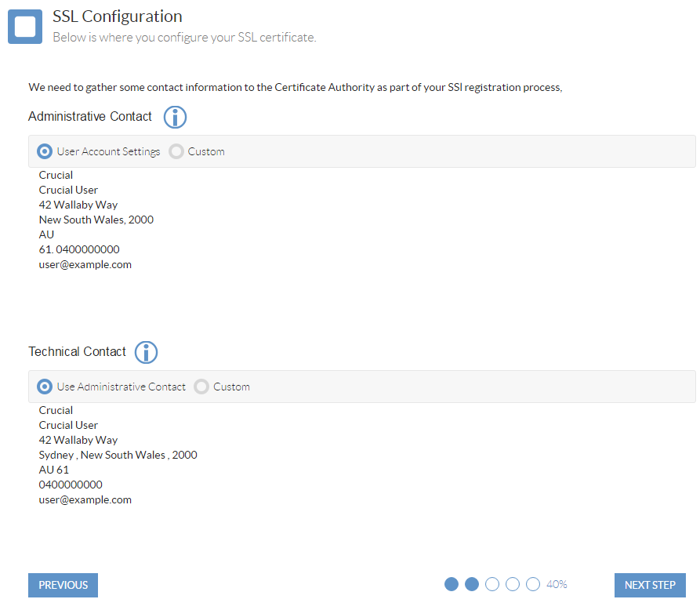The image size is (700, 610).
Task: Select User Account Settings radio button
Action: pos(44,151)
